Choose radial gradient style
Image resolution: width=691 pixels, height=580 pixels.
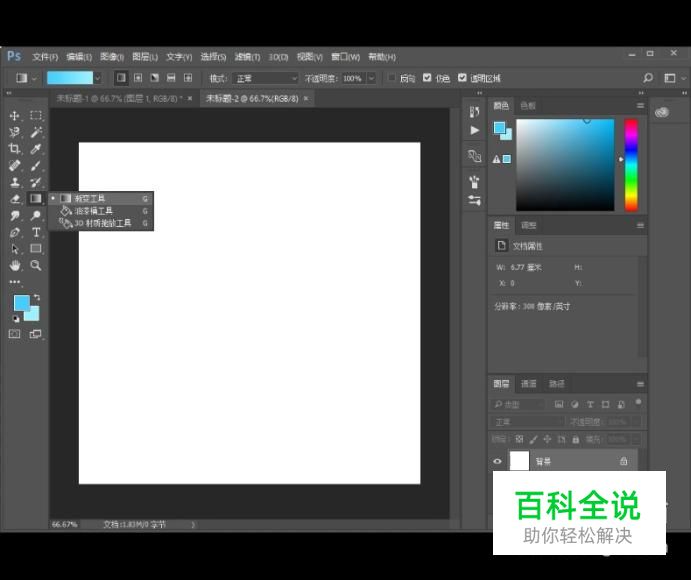point(138,78)
